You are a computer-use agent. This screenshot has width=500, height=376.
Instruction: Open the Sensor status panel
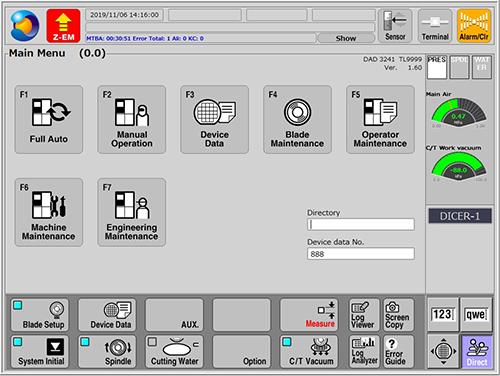[x=395, y=26]
